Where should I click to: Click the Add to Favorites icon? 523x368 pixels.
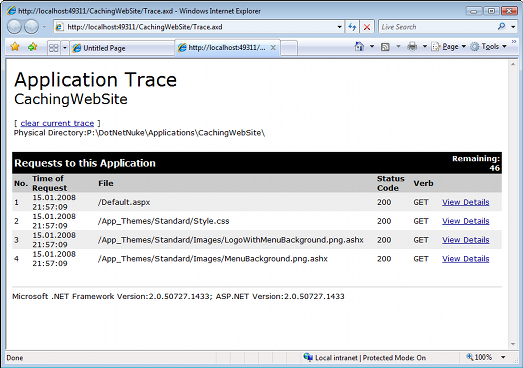click(x=32, y=47)
